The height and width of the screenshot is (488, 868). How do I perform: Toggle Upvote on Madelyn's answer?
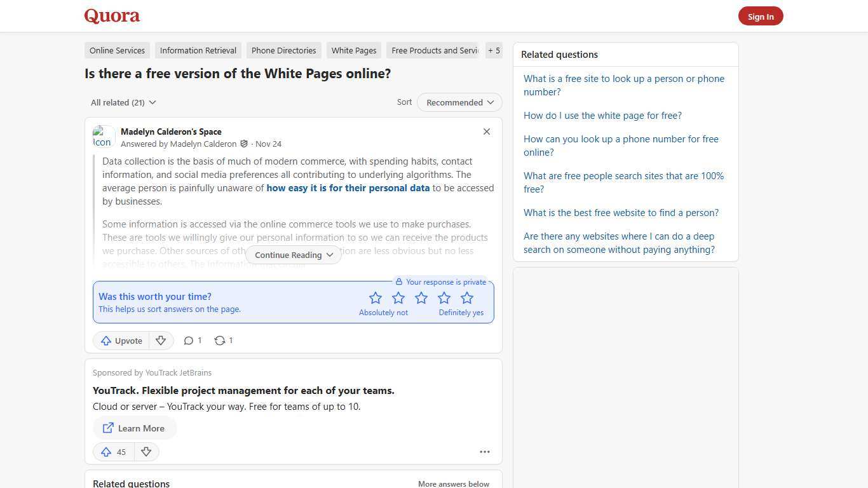pyautogui.click(x=121, y=341)
